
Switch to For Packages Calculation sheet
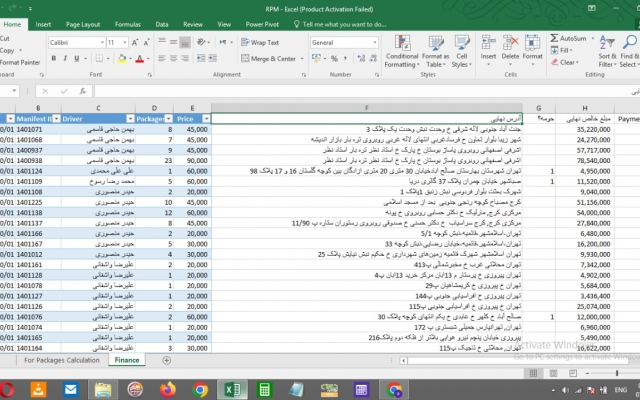pos(62,360)
